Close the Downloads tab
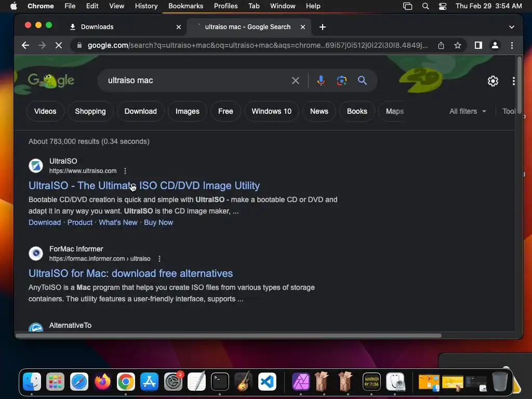 (x=179, y=27)
